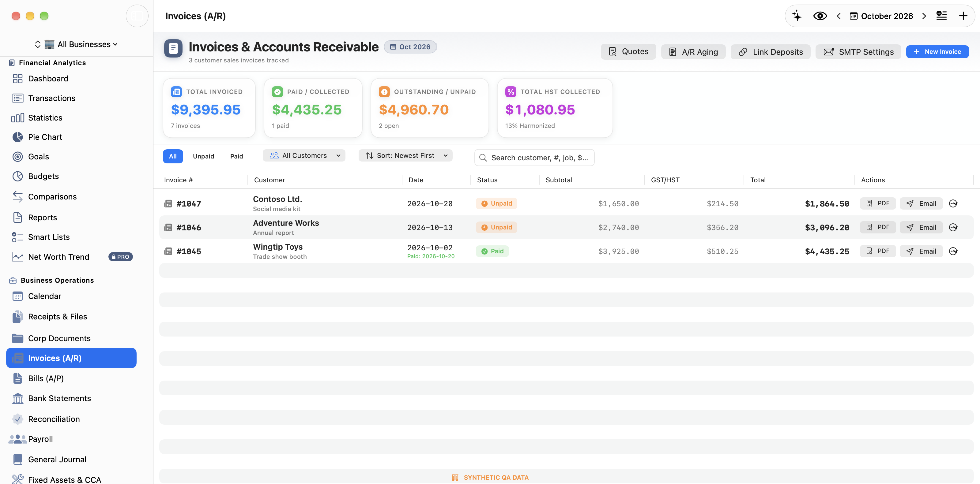Image resolution: width=980 pixels, height=484 pixels.
Task: Open Net Worth Trend in sidebar
Action: [x=72, y=257]
